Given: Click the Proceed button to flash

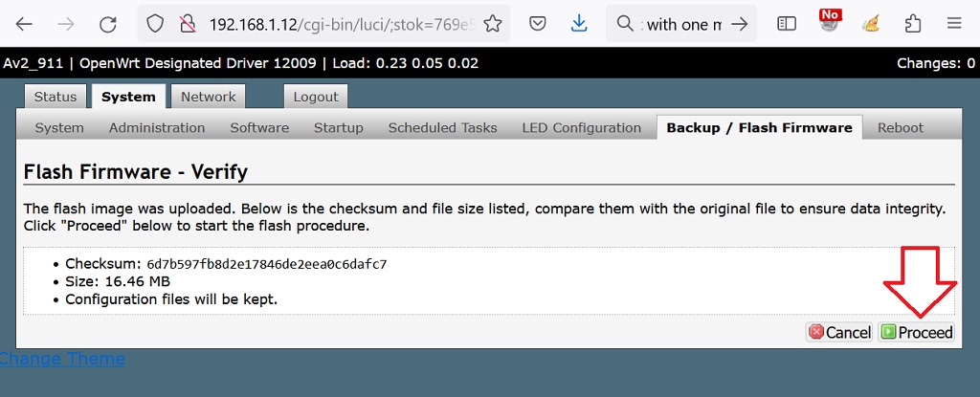Looking at the screenshot, I should coord(917,332).
